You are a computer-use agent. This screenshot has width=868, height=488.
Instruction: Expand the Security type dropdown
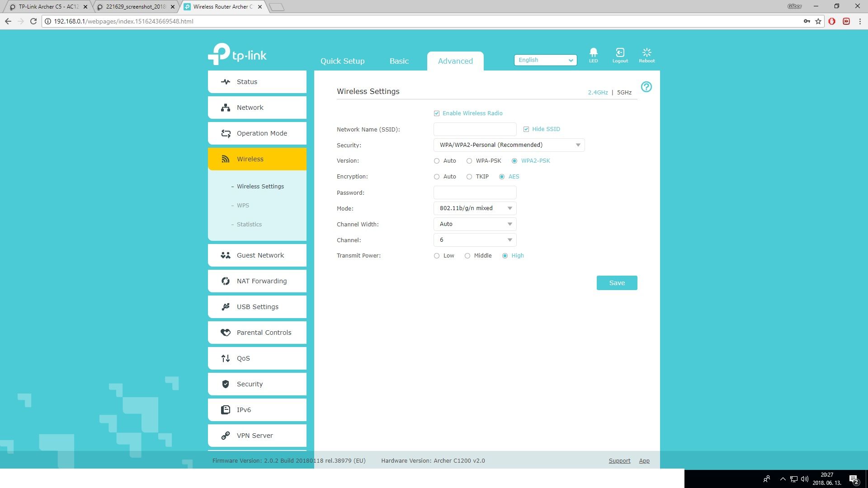tap(509, 145)
